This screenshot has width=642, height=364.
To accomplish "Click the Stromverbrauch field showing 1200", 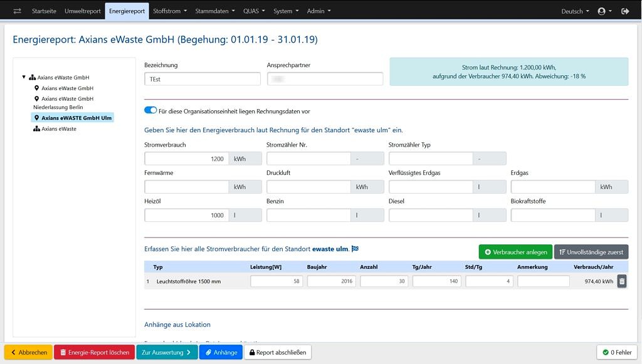I will coord(186,159).
